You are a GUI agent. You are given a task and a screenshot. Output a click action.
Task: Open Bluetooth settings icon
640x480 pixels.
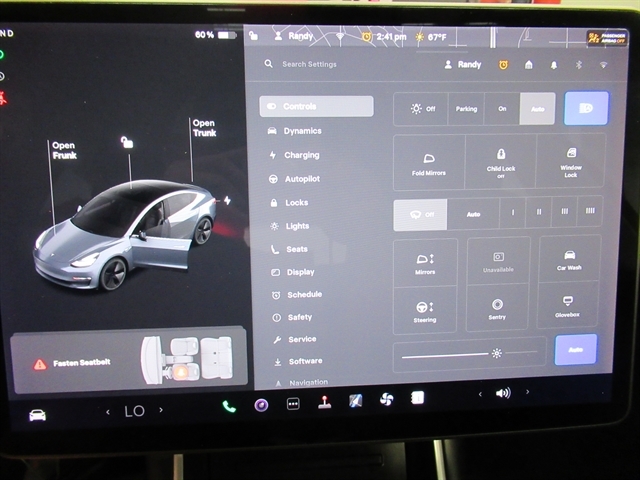pyautogui.click(x=578, y=64)
